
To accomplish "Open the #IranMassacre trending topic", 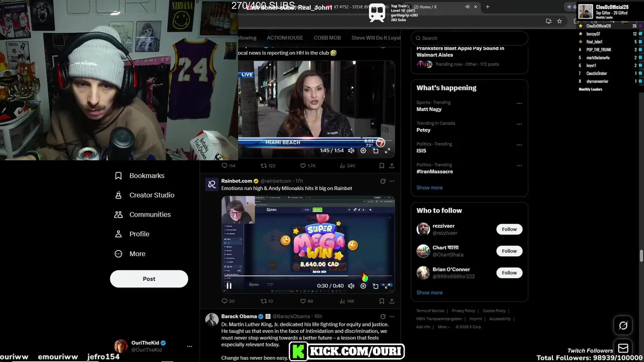I will 435,171.
